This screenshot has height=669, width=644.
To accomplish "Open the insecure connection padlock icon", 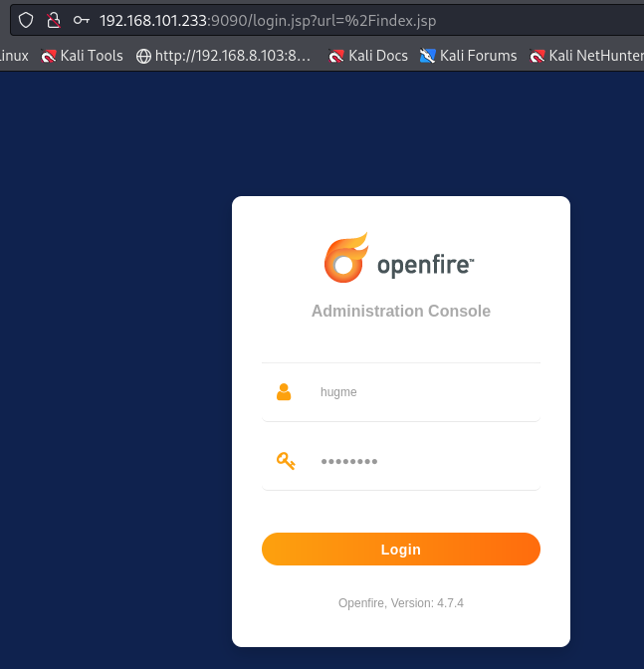I will click(x=54, y=20).
